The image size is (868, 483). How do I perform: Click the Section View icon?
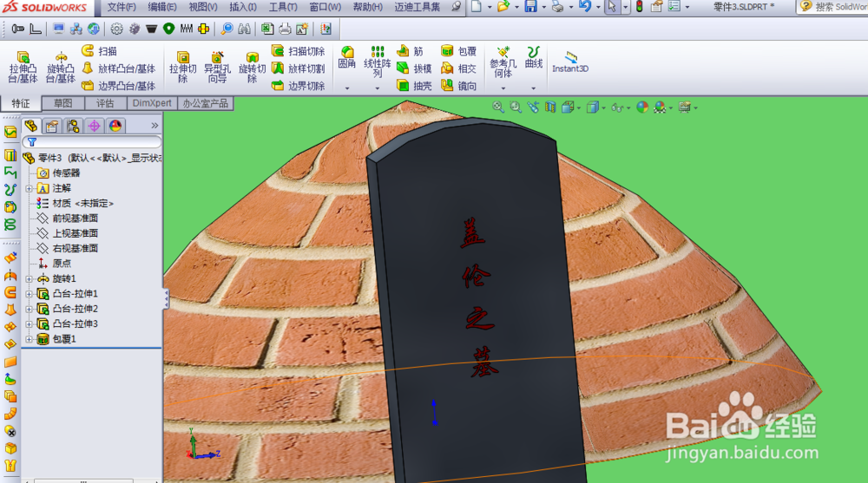coord(550,108)
